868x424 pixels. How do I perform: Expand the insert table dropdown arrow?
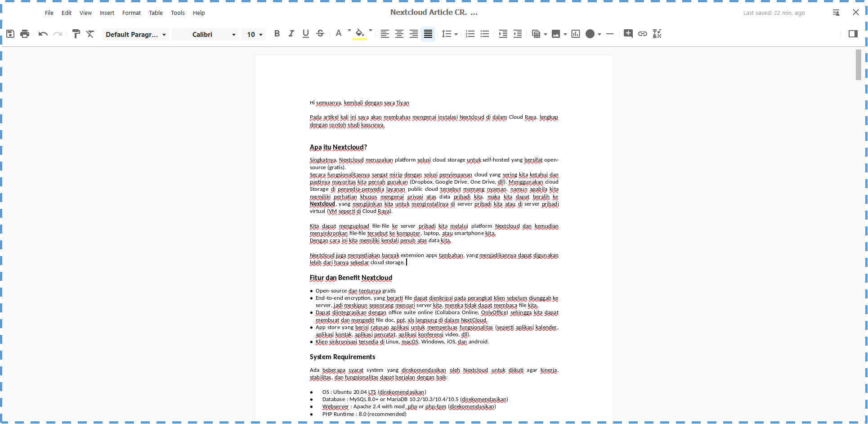[546, 34]
